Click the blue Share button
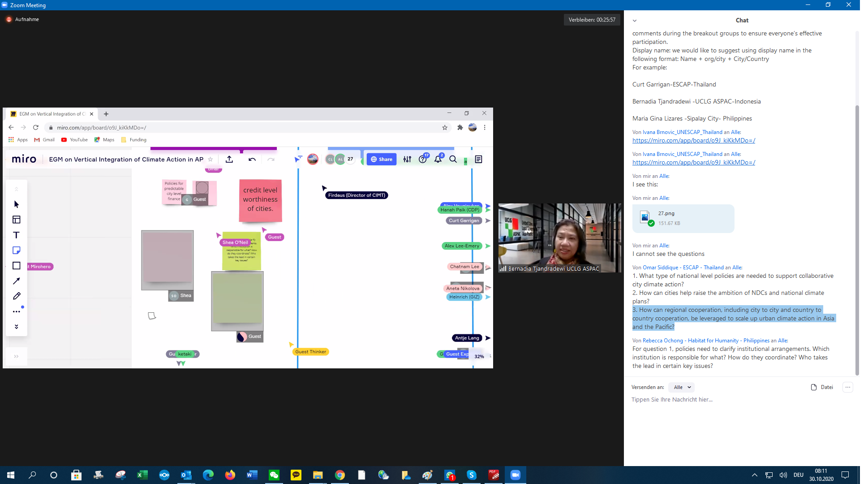The image size is (868, 484). [x=382, y=160]
